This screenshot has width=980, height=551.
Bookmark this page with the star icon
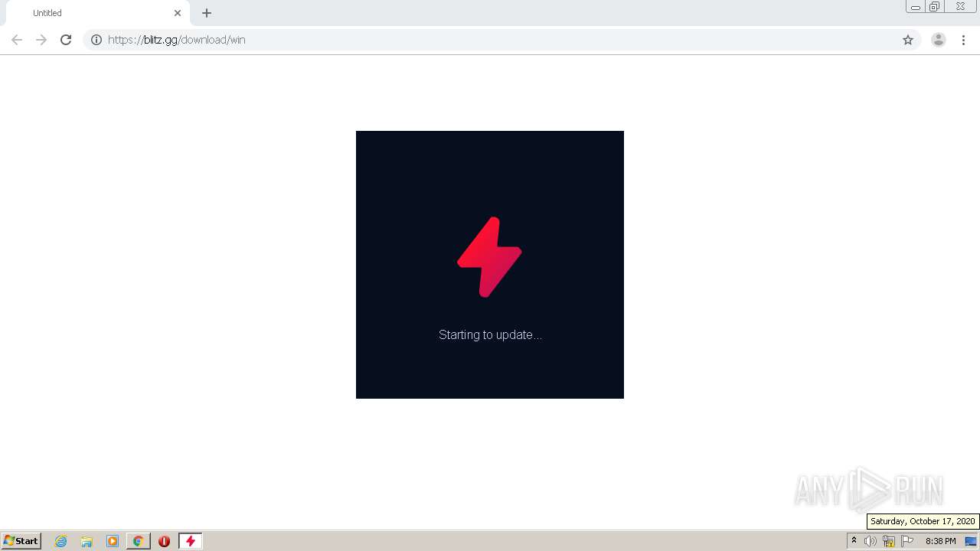pos(908,40)
